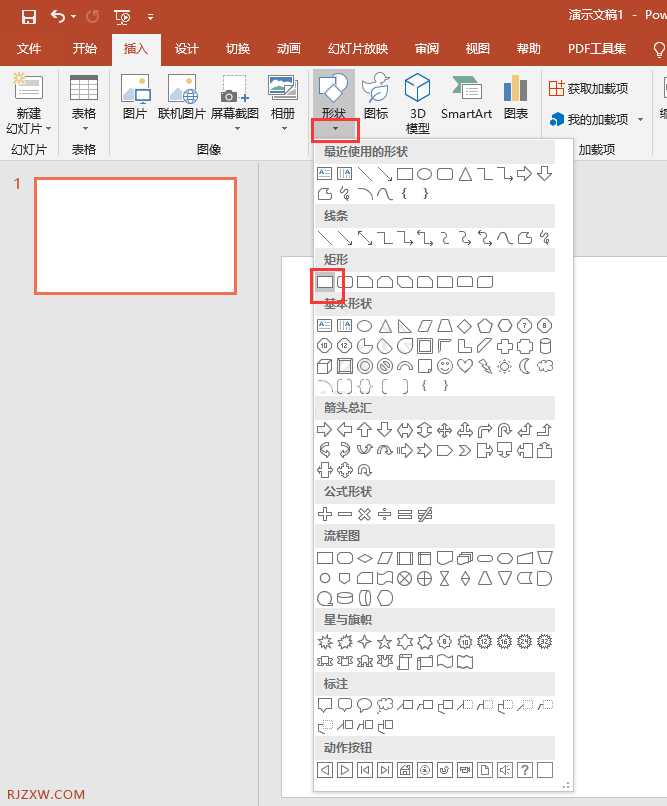The width and height of the screenshot is (667, 806).
Task: Select the Not Equal sign shape
Action: click(424, 514)
